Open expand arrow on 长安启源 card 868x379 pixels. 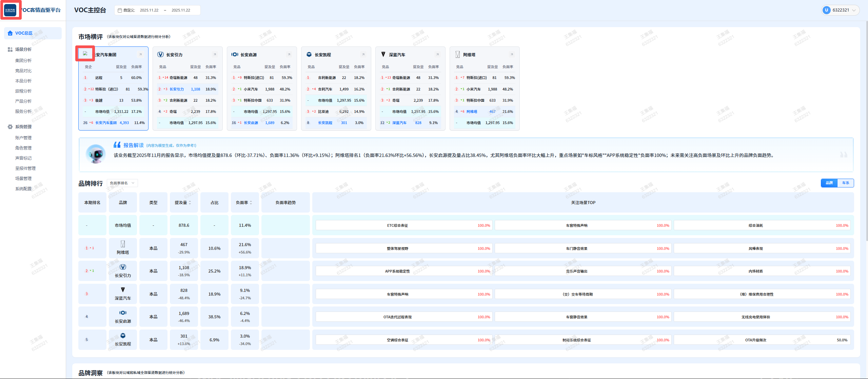point(289,55)
